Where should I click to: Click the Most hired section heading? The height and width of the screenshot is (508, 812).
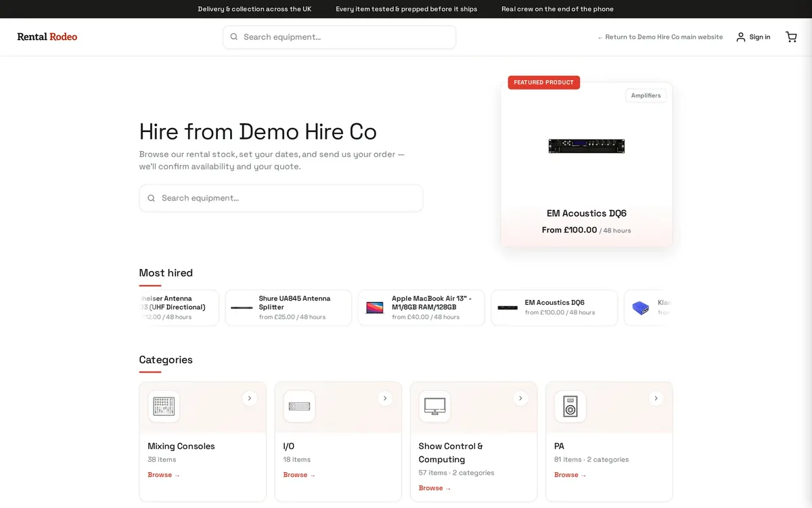[x=166, y=273]
